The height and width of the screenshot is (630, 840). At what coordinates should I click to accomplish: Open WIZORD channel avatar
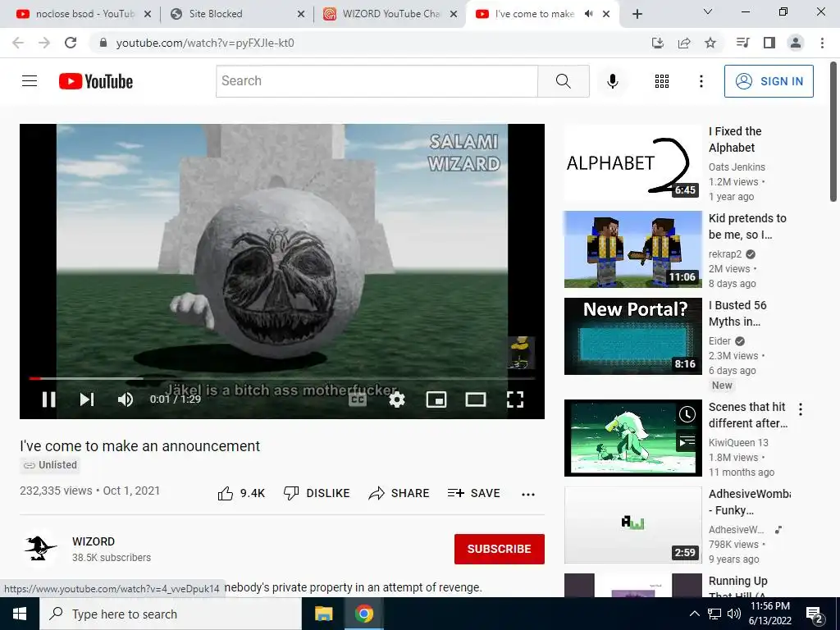(x=39, y=549)
